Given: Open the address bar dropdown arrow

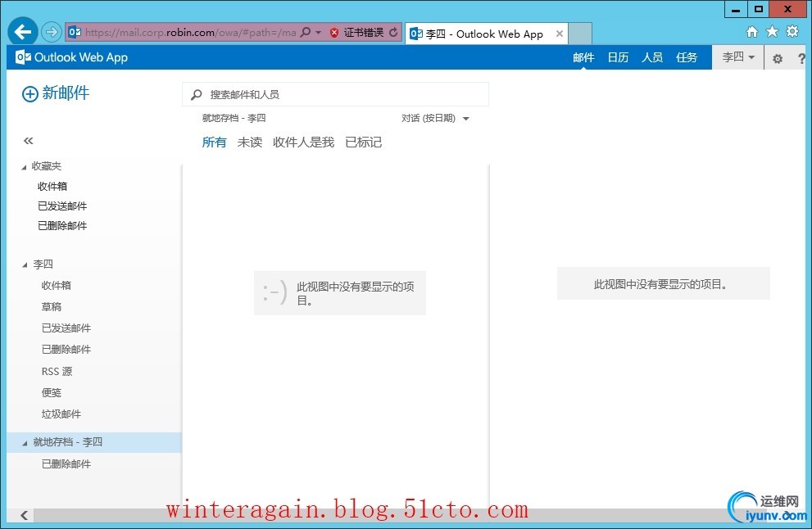Looking at the screenshot, I should click(319, 33).
